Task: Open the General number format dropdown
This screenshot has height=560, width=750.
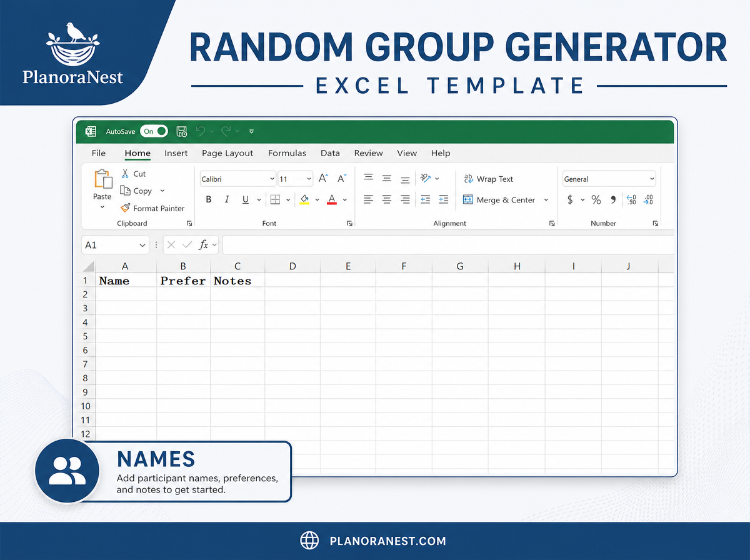Action: tap(609, 179)
